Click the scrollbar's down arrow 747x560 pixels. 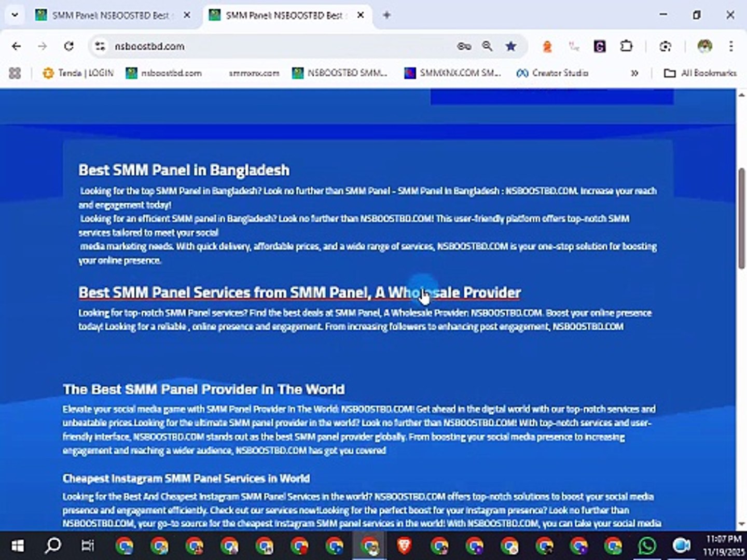click(x=741, y=524)
